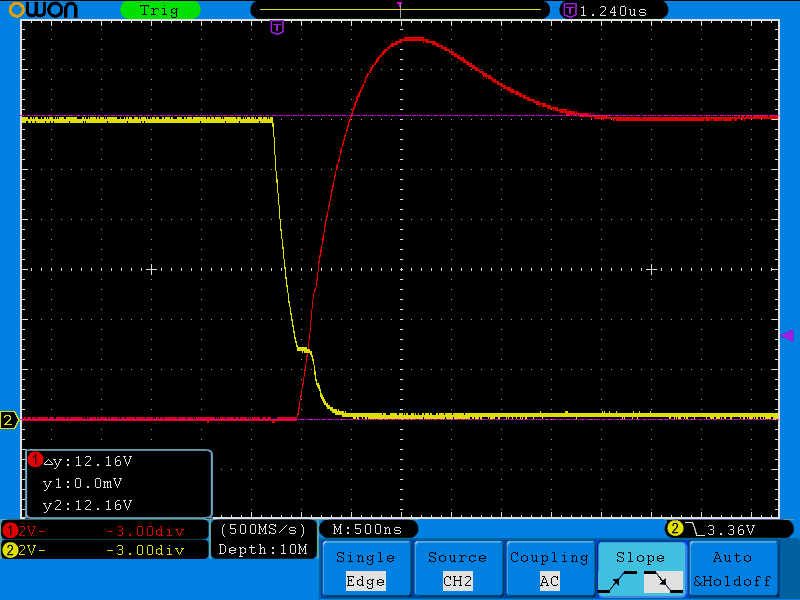Viewport: 800px width, 600px height.
Task: Select the falling slope icon
Action: [663, 582]
